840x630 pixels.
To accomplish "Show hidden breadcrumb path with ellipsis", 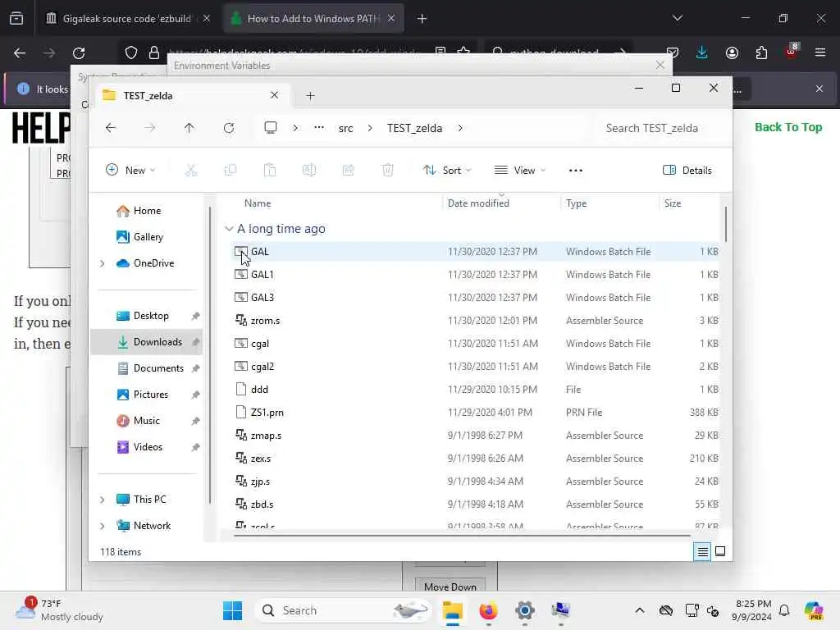I will tap(319, 128).
